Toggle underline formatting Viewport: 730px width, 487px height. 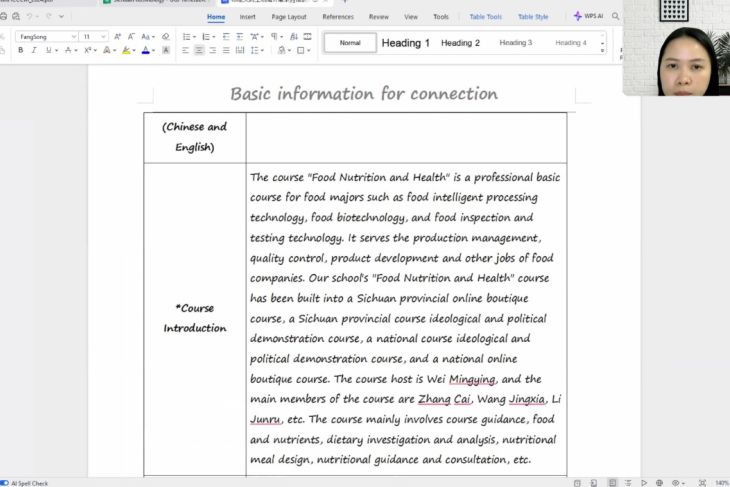48,50
